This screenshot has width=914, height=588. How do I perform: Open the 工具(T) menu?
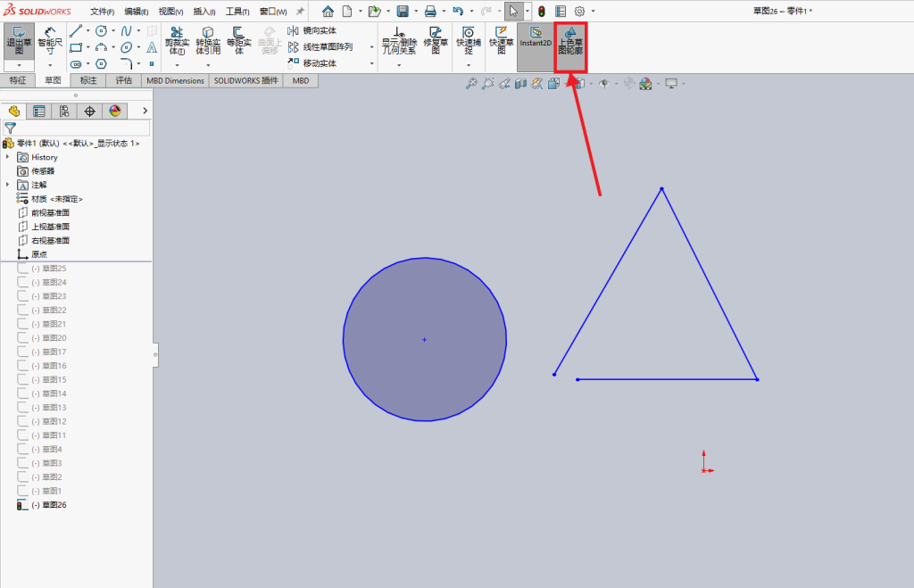click(x=237, y=11)
